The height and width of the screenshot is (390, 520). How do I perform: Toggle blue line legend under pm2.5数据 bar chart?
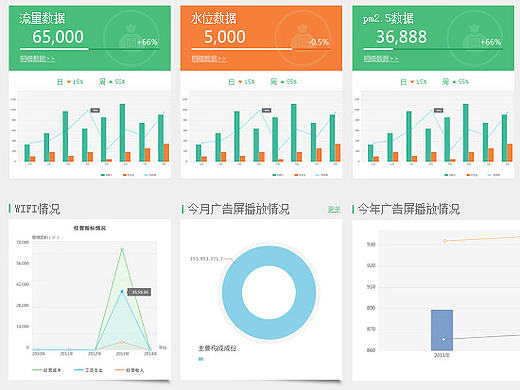(x=494, y=175)
